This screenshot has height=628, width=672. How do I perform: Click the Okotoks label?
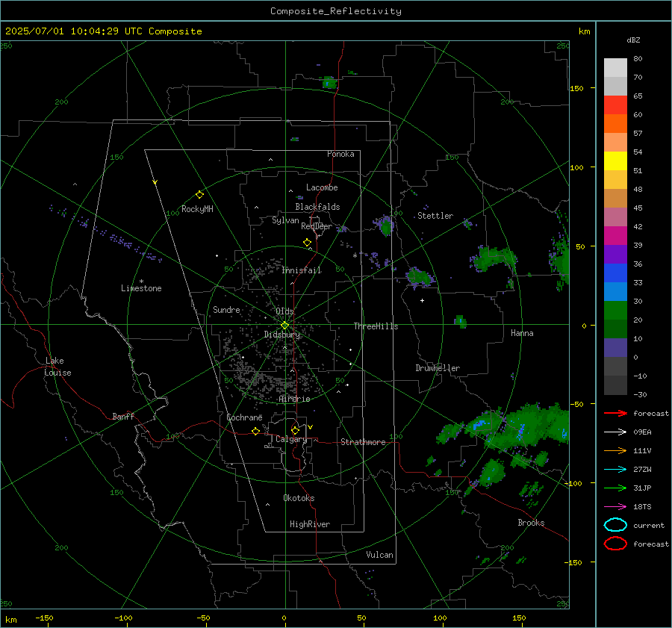coord(299,498)
